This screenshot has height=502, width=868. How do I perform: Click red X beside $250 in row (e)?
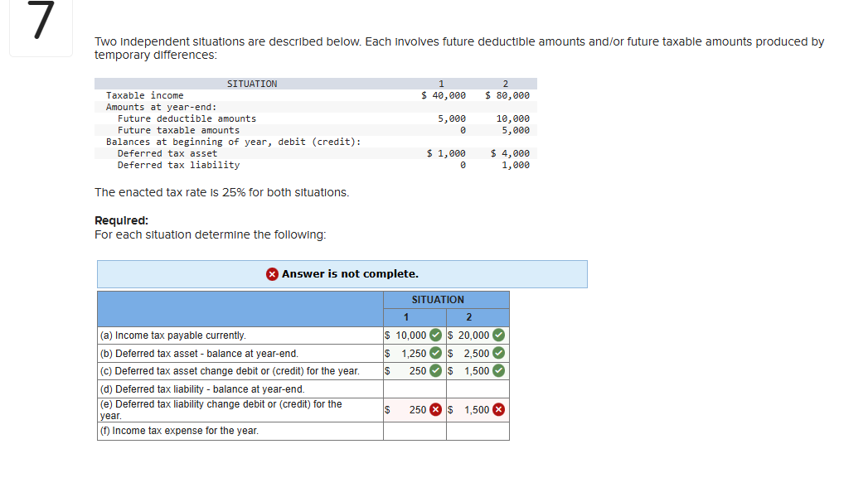coord(435,408)
